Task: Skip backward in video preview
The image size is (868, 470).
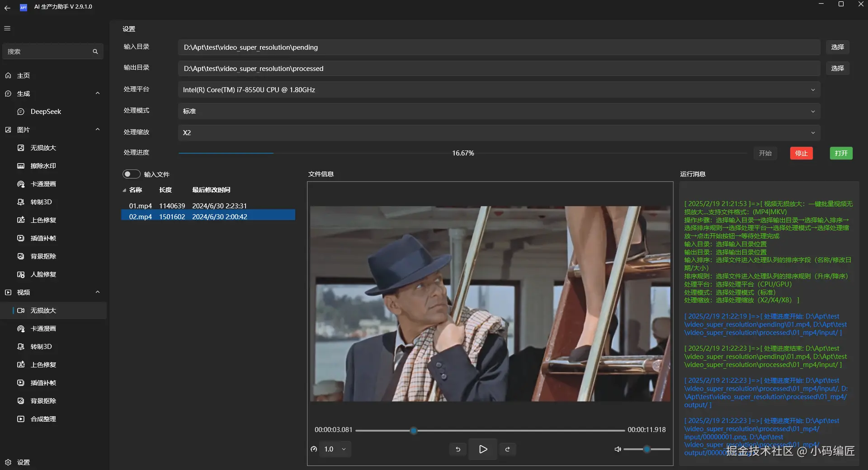Action: pos(458,449)
